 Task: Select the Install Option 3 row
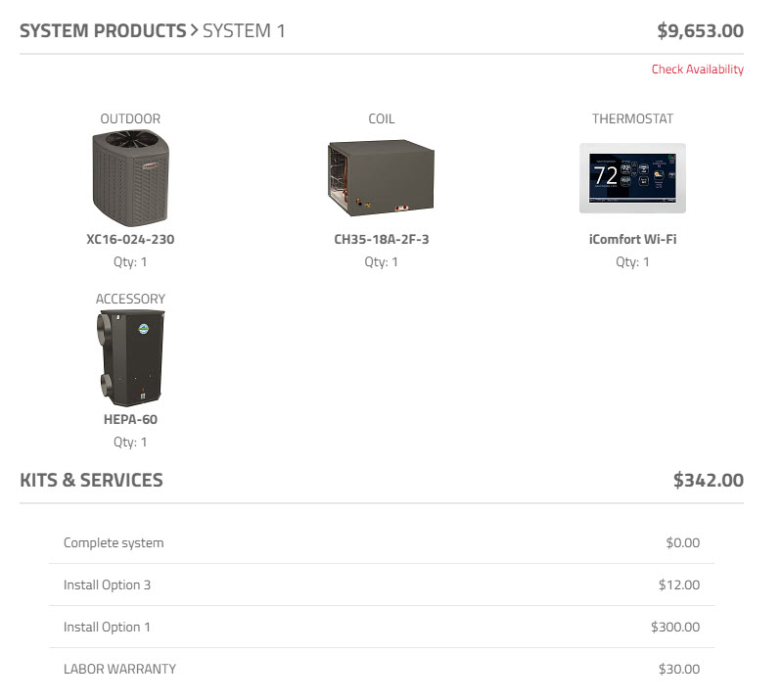pyautogui.click(x=382, y=584)
